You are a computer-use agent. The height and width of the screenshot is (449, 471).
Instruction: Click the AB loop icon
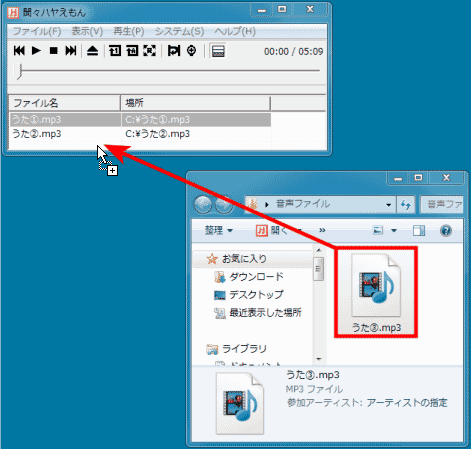174,51
